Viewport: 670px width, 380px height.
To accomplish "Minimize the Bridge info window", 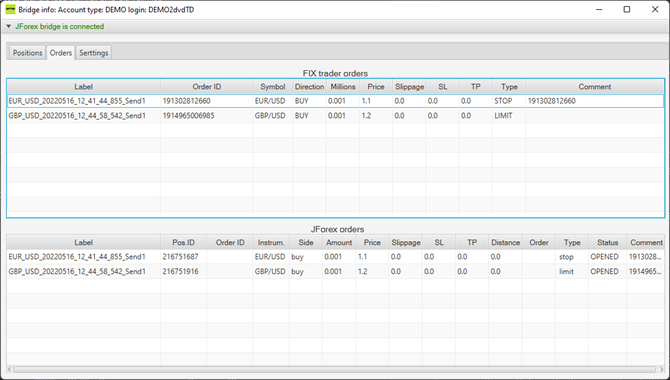I will click(599, 9).
